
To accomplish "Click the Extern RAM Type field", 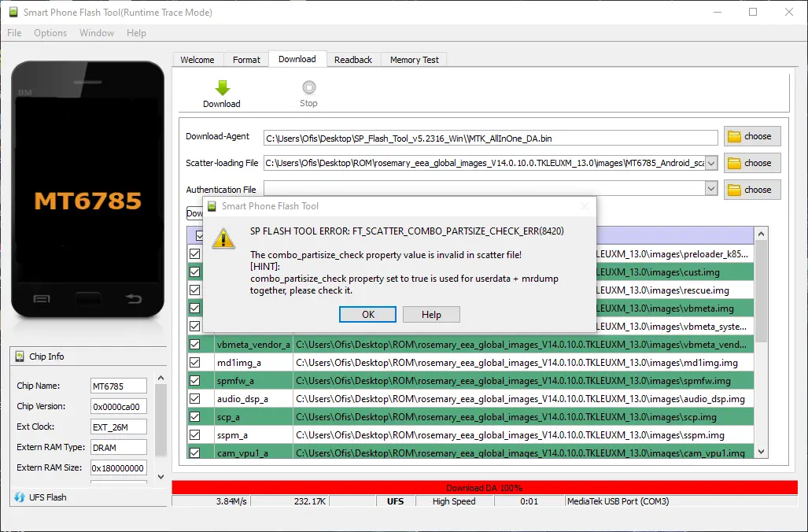I will coord(119,448).
